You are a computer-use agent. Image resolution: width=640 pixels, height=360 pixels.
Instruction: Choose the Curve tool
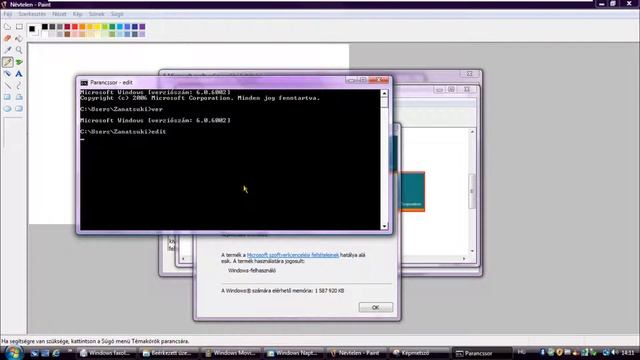[19, 86]
